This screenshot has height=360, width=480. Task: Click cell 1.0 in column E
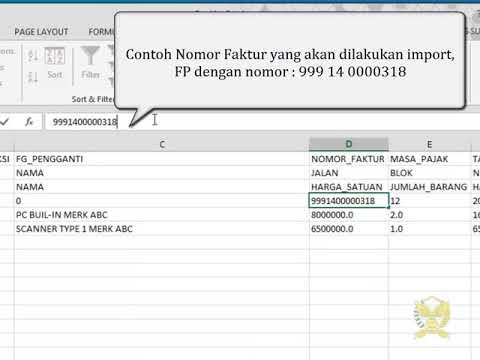pos(430,229)
